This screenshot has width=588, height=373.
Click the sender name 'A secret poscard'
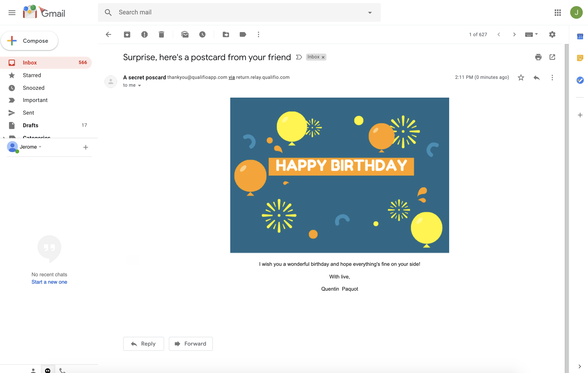point(144,78)
